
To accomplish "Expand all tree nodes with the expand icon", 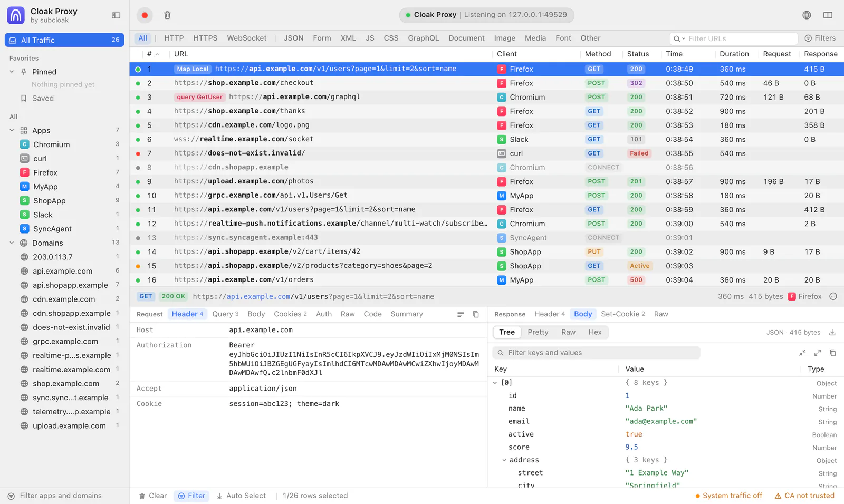I will [x=818, y=353].
